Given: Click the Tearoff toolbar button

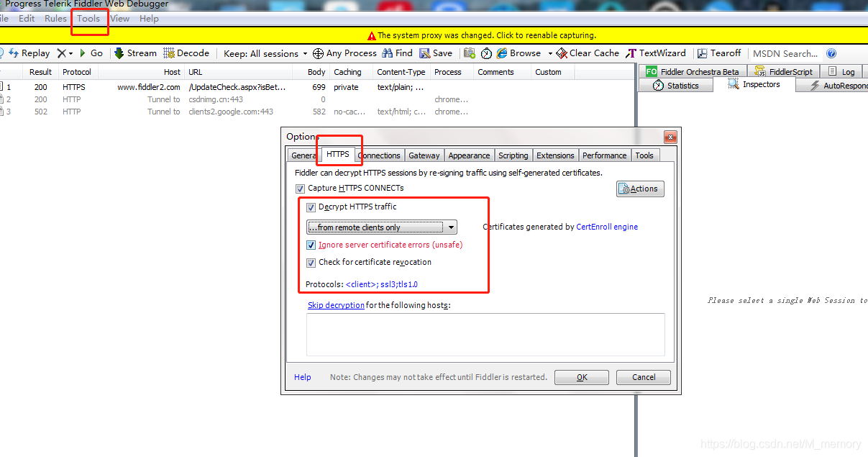Looking at the screenshot, I should point(719,53).
